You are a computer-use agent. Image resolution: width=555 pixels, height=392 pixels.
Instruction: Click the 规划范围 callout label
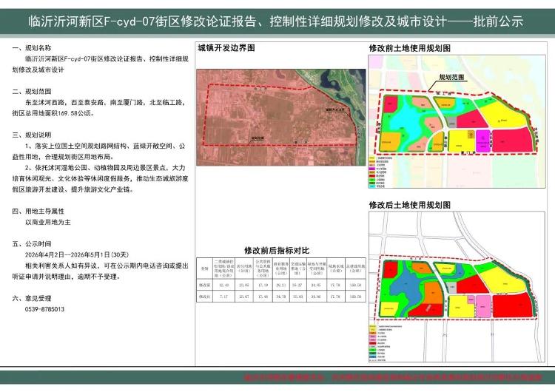(451, 77)
